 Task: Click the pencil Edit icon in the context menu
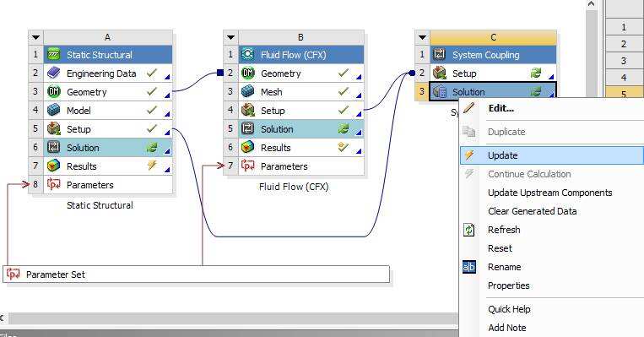[469, 108]
